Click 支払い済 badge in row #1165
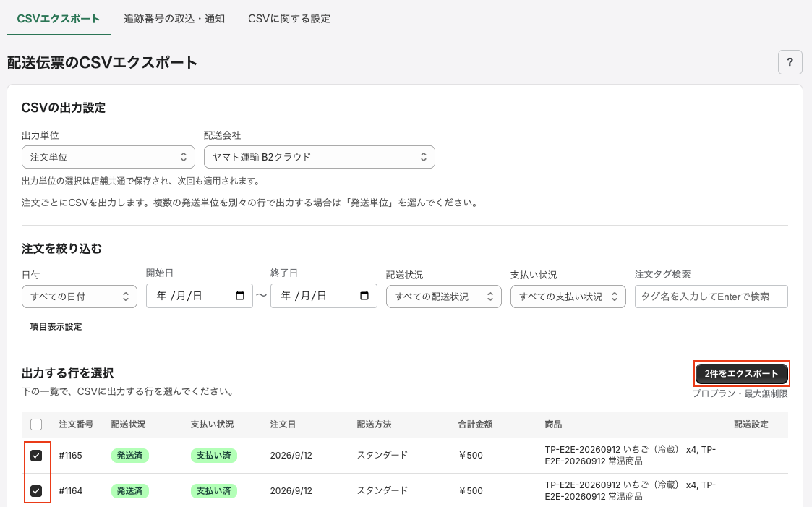The width and height of the screenshot is (812, 507). tap(213, 456)
